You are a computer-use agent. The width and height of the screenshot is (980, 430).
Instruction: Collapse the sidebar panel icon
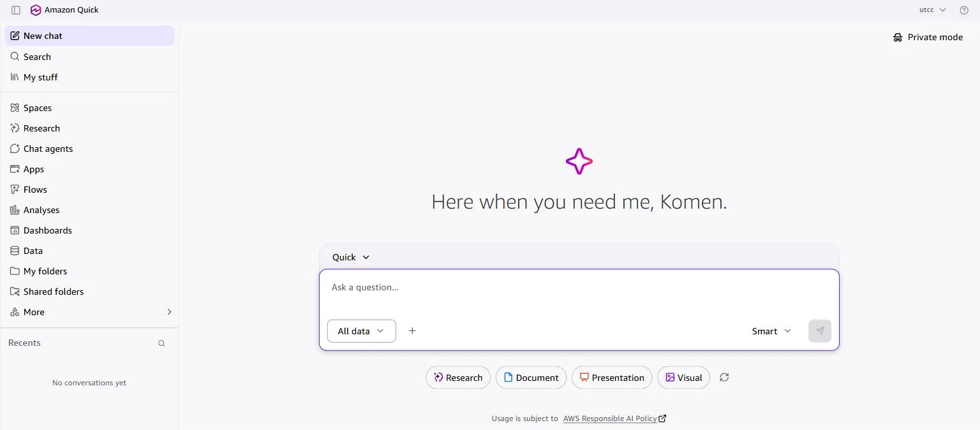click(16, 10)
